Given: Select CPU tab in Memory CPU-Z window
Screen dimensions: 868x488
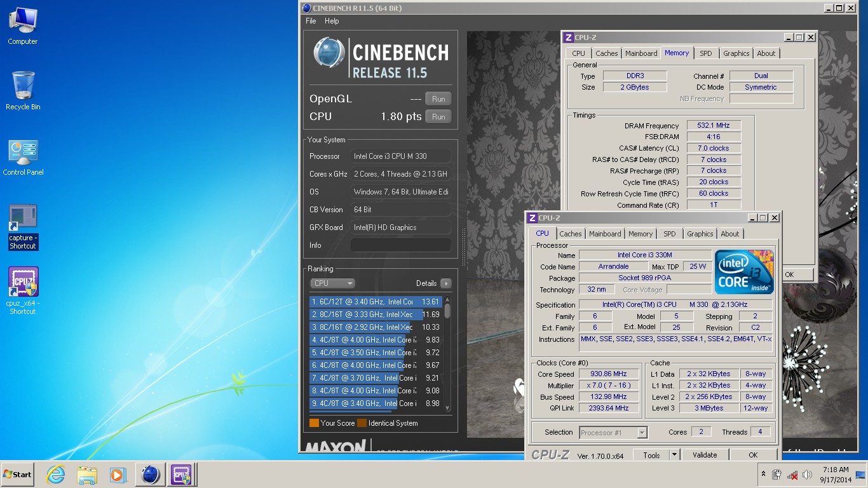Looking at the screenshot, I should (578, 53).
